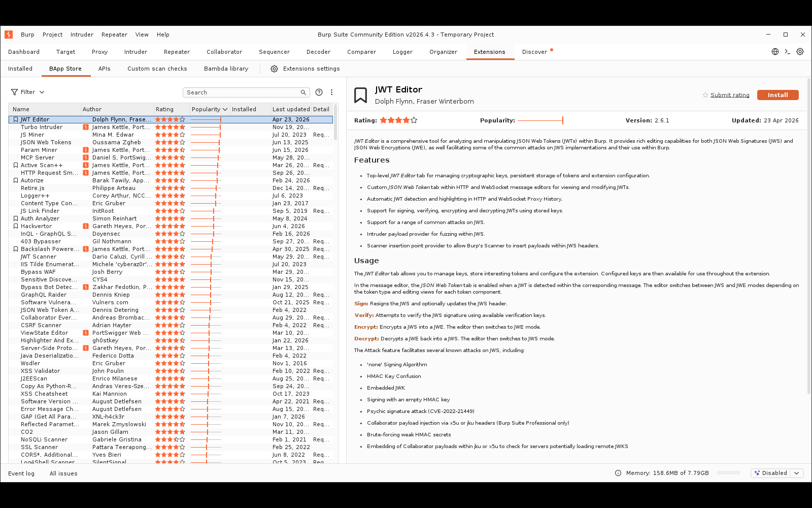
Task: Click the bookmark icon on Auth Analyzer row
Action: point(16,218)
